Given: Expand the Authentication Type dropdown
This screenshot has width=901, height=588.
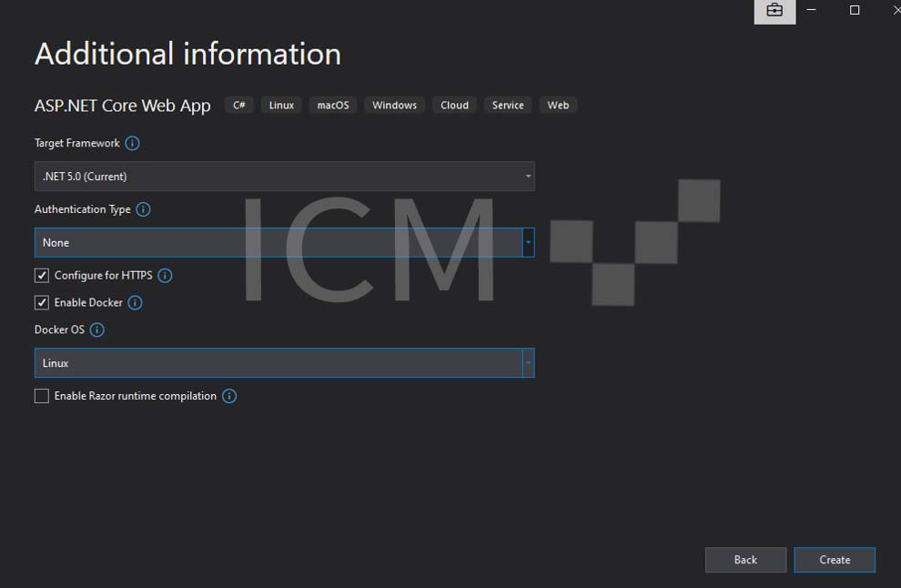Looking at the screenshot, I should 284,243.
